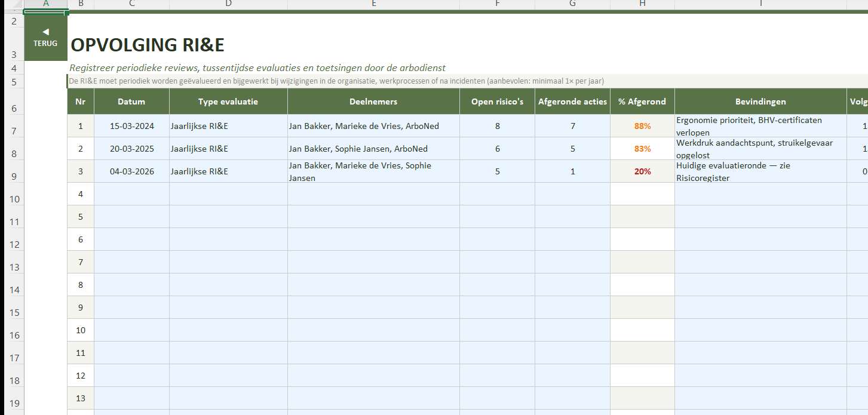
Task: Click the Ergonomie prioriteit findings cell
Action: tap(760, 126)
